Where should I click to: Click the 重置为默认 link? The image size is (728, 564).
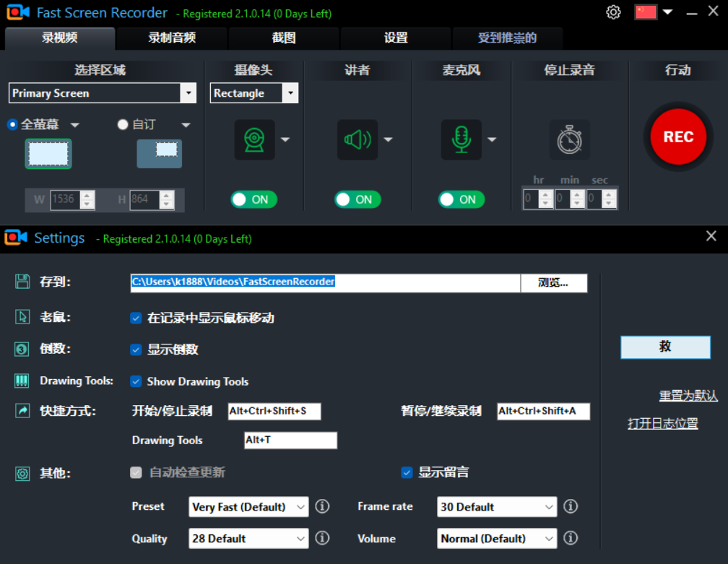click(x=688, y=396)
